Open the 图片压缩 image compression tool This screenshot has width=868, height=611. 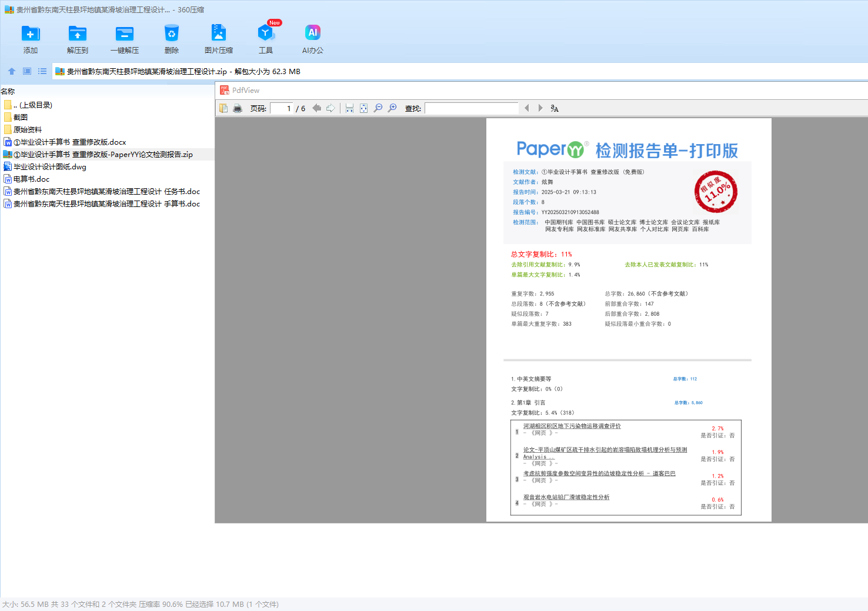coord(219,34)
